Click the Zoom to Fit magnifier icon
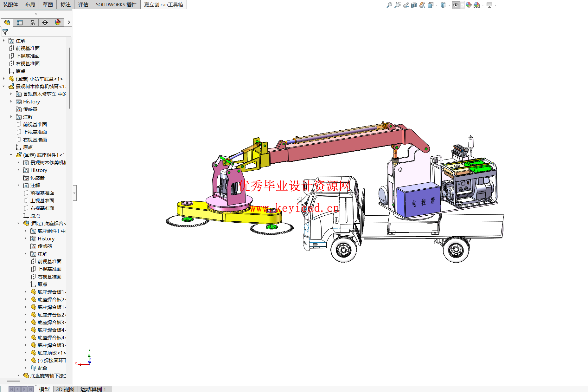Screen dimensions: 588x392 point(389,5)
